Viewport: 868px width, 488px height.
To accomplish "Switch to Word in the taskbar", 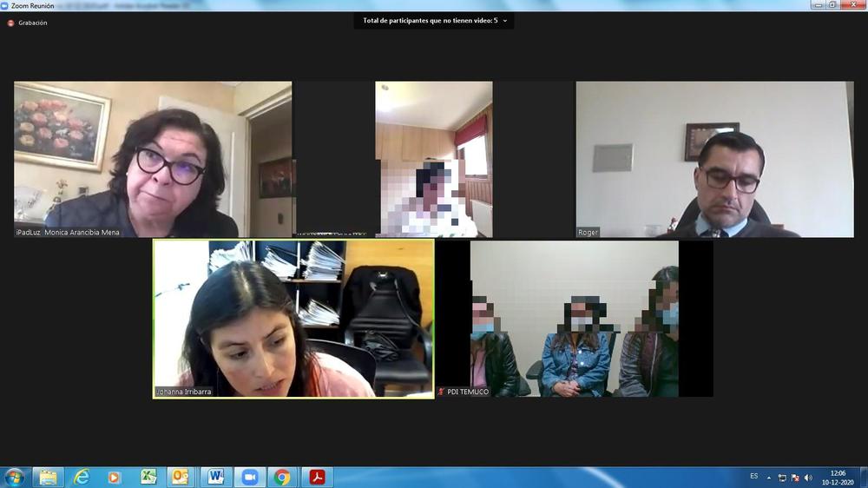I will click(215, 477).
